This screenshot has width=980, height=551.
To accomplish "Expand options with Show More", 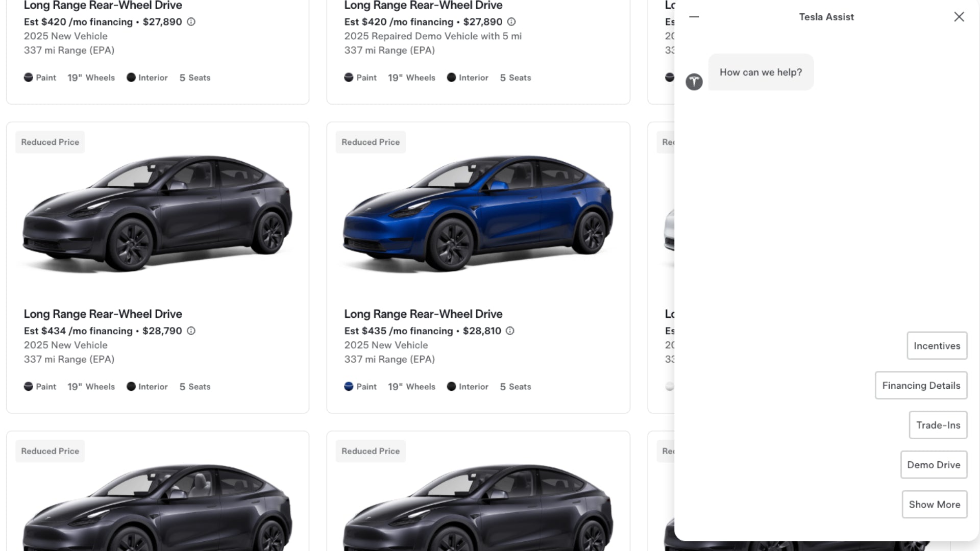I will tap(934, 505).
